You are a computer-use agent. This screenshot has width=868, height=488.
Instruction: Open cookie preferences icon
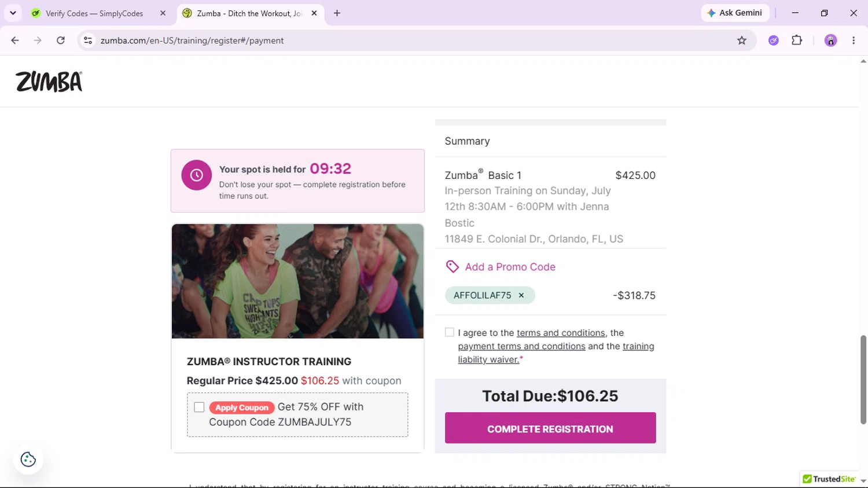pyautogui.click(x=28, y=460)
